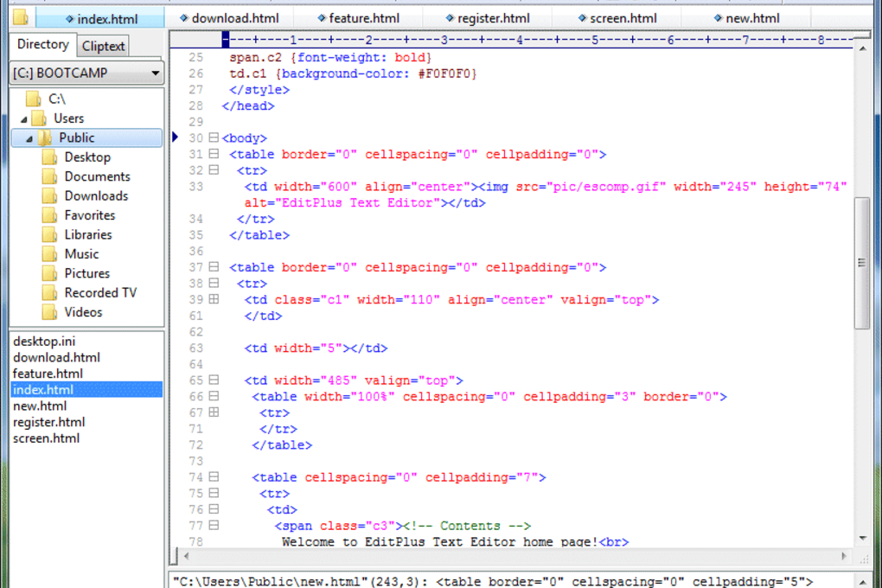Click the column ruler at mark 4
Screen dimensions: 882x588
[x=520, y=40]
